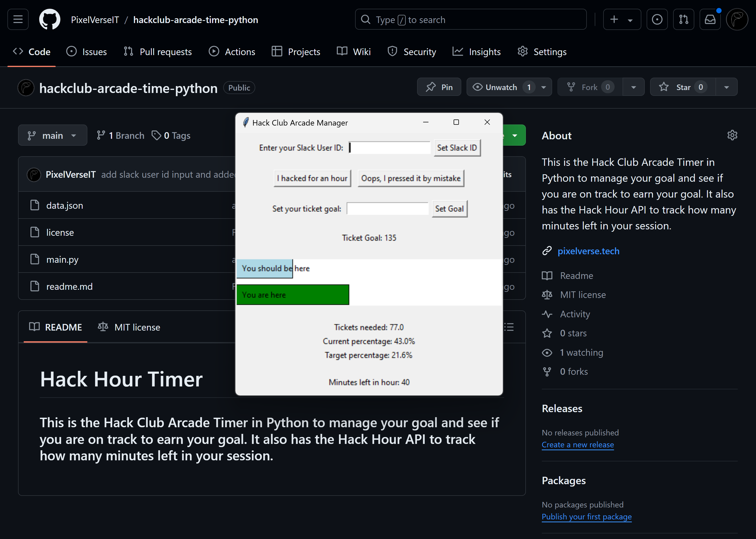Screen dimensions: 756x539
Task: View the 1 Branch link
Action: pyautogui.click(x=120, y=135)
